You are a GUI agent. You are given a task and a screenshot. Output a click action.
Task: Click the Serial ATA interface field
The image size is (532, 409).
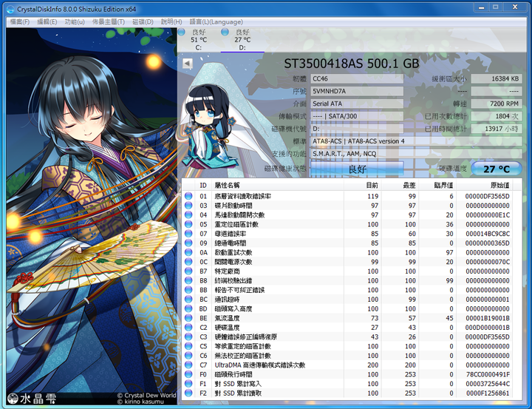(357, 104)
